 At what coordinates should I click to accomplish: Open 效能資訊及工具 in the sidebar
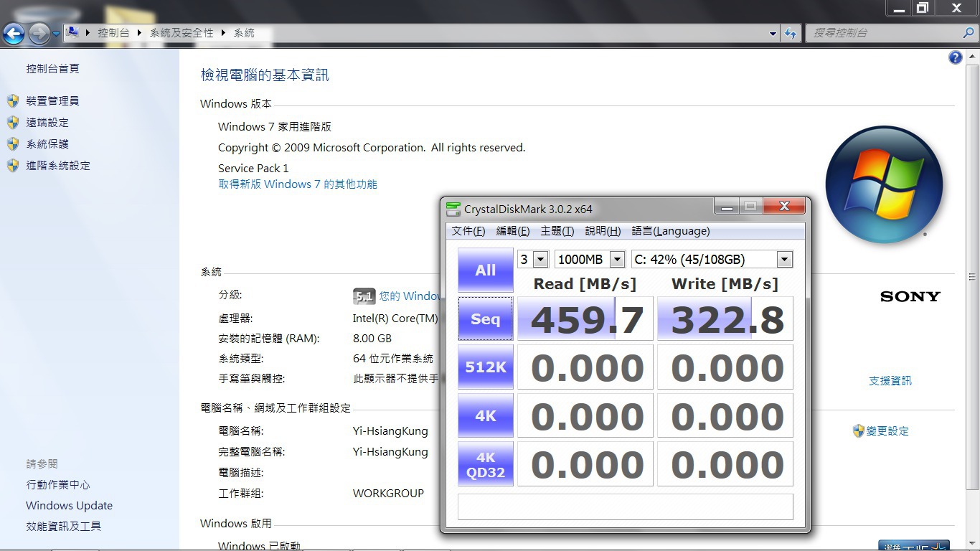click(63, 527)
